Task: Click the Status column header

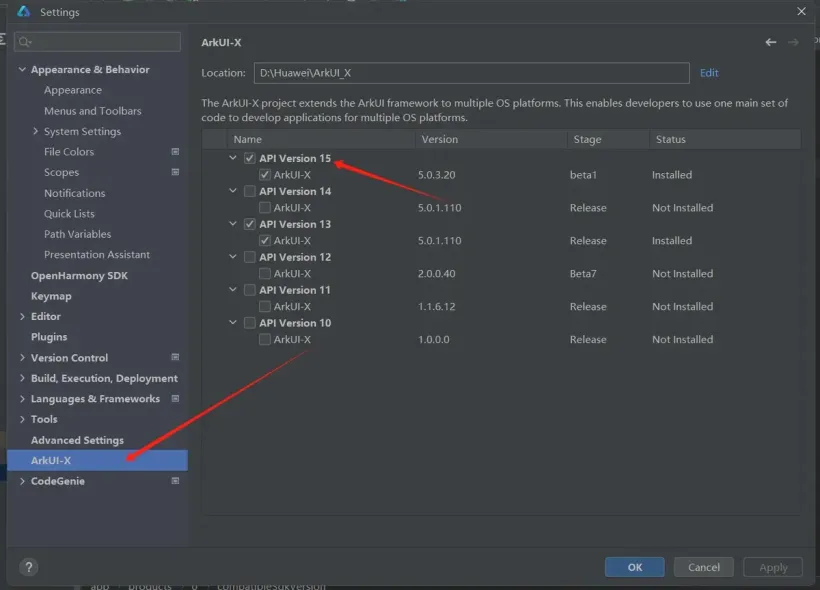Action: (x=725, y=139)
